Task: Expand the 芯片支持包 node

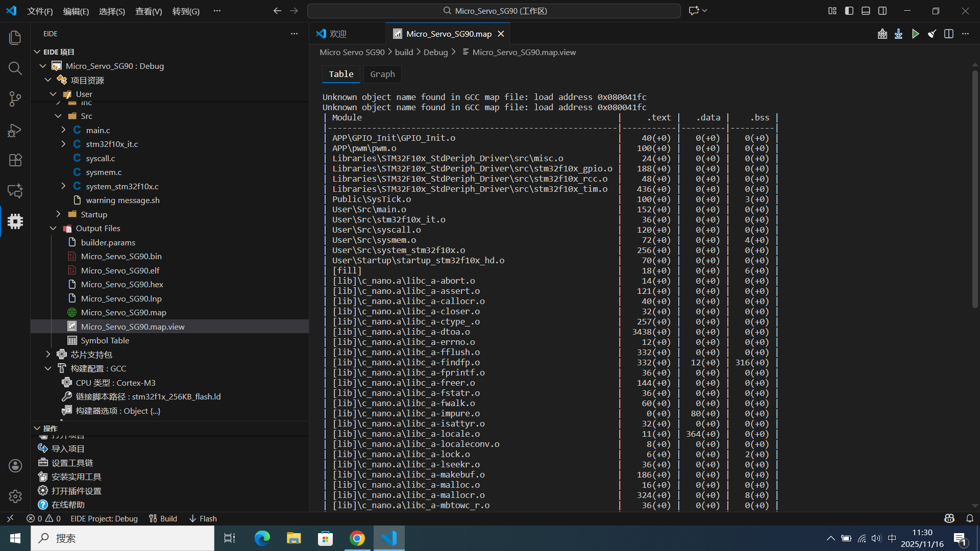Action: click(48, 355)
